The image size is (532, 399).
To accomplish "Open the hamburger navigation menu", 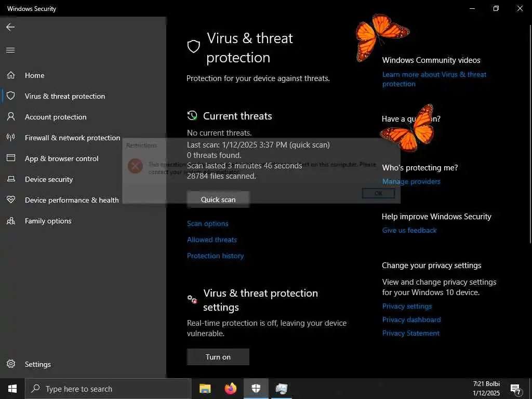I will pos(10,50).
